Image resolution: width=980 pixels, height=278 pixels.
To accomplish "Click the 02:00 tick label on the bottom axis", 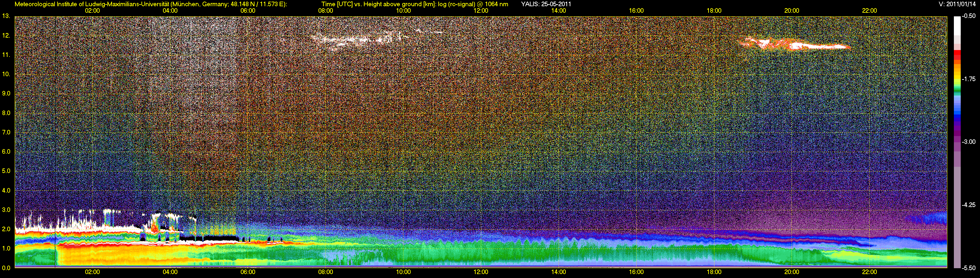I will coord(92,272).
